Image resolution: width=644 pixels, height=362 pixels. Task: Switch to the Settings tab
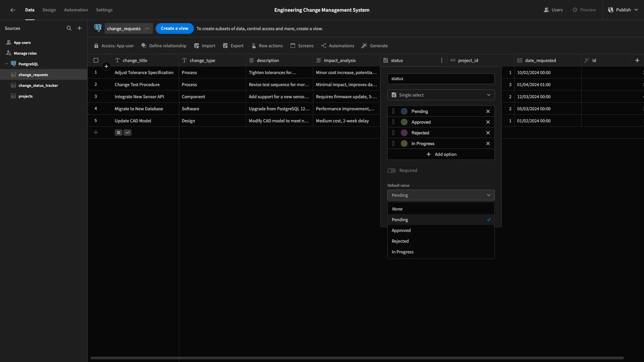coord(104,10)
